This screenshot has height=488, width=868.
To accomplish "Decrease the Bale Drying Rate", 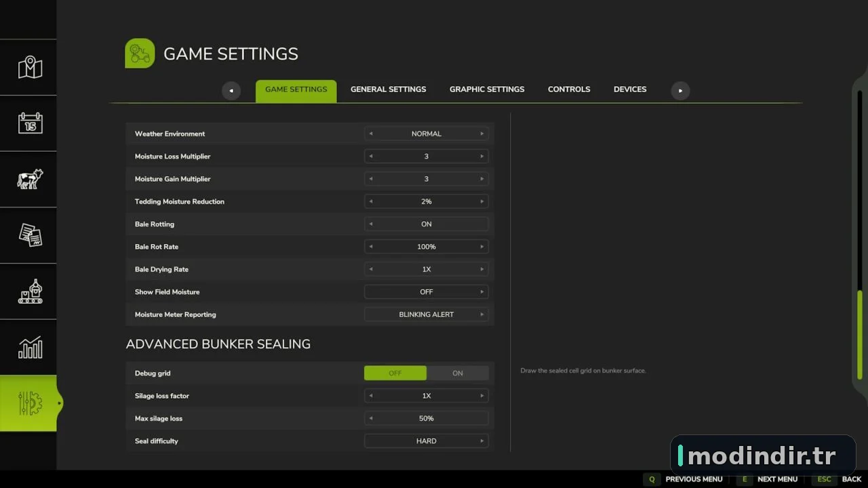I will coord(370,269).
